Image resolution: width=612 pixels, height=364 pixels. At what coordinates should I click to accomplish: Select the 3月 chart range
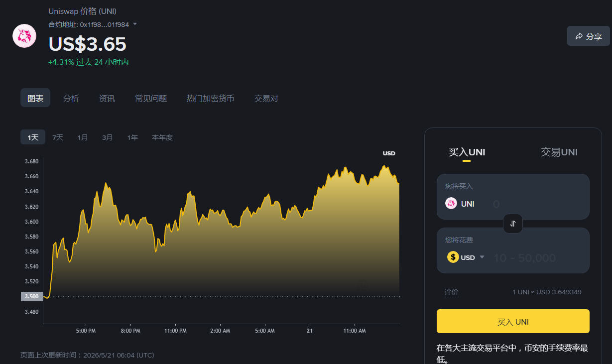tap(108, 137)
